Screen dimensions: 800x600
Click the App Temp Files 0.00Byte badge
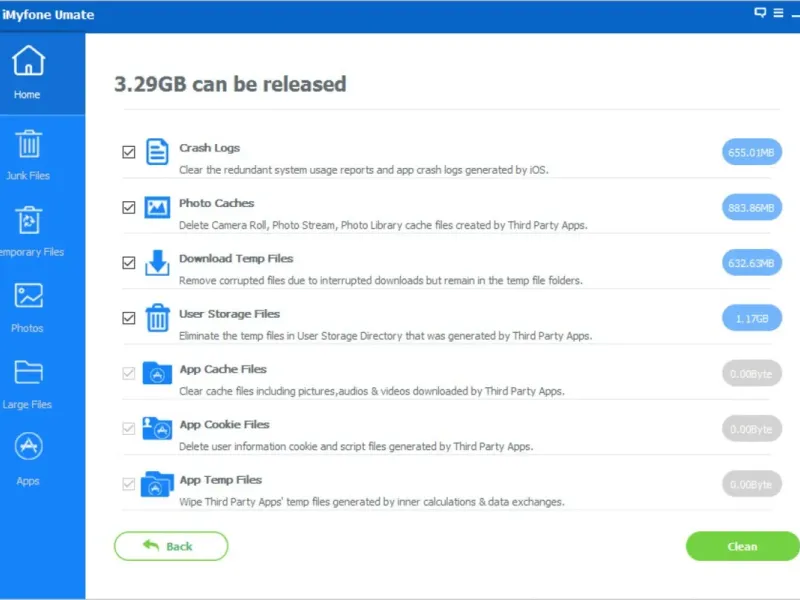(x=752, y=484)
